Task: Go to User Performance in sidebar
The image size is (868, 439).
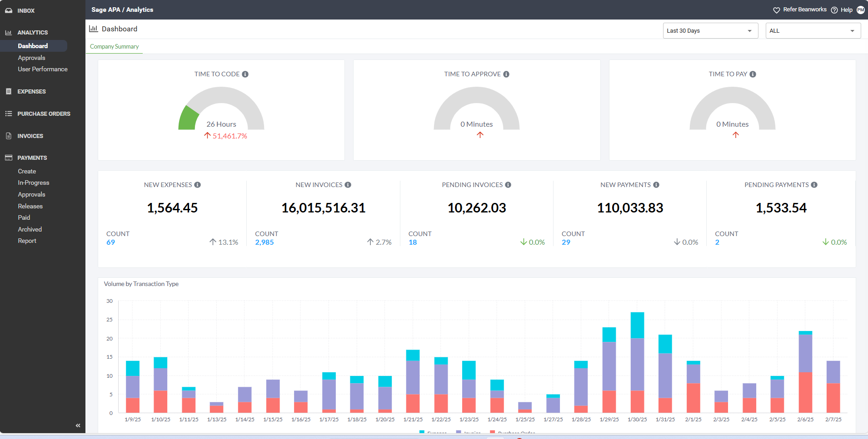Action: [x=43, y=69]
